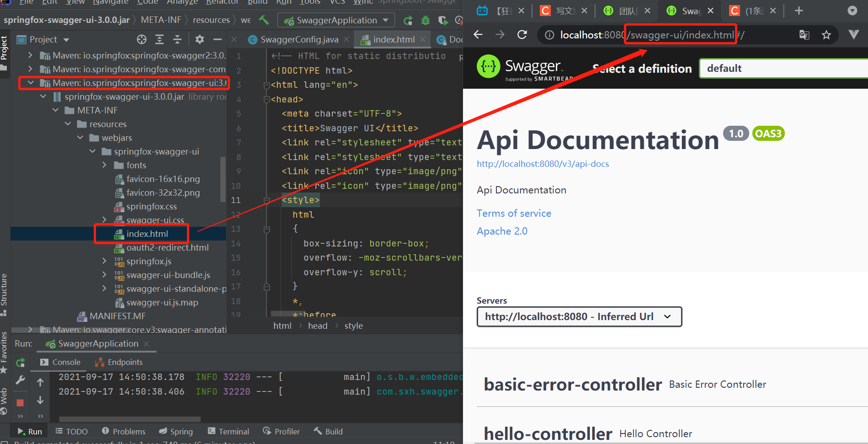The width and height of the screenshot is (868, 444).
Task: Select MANIFEST.MF in the tree
Action: coord(117,316)
